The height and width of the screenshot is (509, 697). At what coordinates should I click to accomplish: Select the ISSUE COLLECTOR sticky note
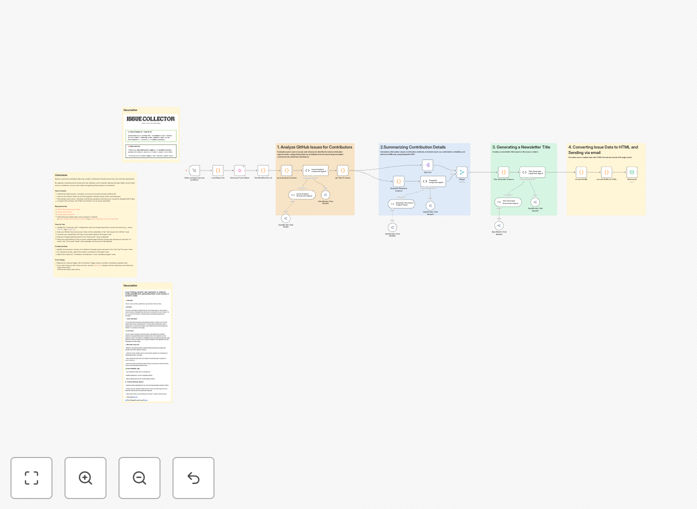click(x=151, y=135)
